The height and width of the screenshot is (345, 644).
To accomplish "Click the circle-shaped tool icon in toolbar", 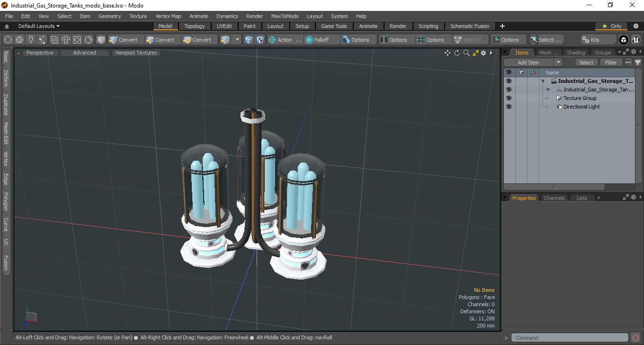I will [x=8, y=40].
